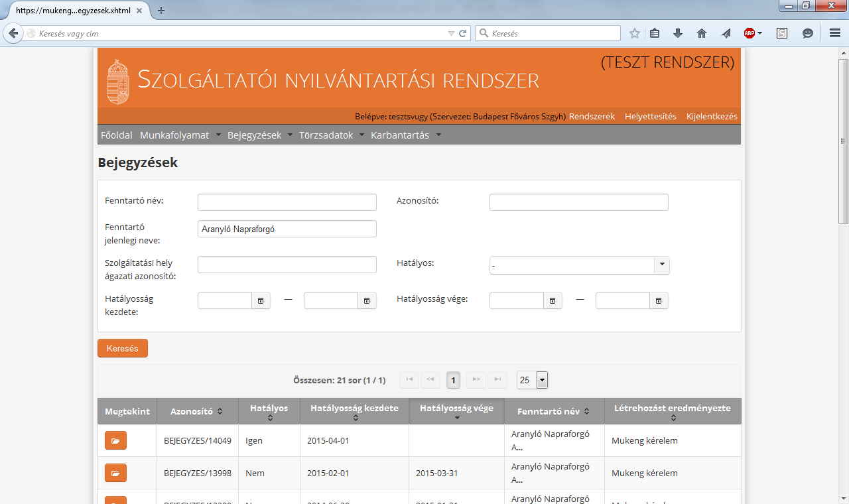
Task: Click the Hungarian coat of arms logo
Action: (118, 82)
